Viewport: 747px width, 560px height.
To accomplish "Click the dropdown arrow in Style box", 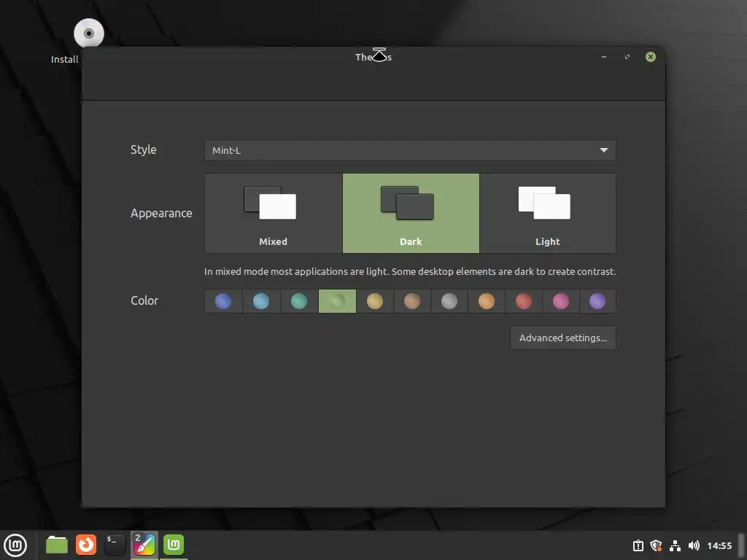I will tap(603, 150).
